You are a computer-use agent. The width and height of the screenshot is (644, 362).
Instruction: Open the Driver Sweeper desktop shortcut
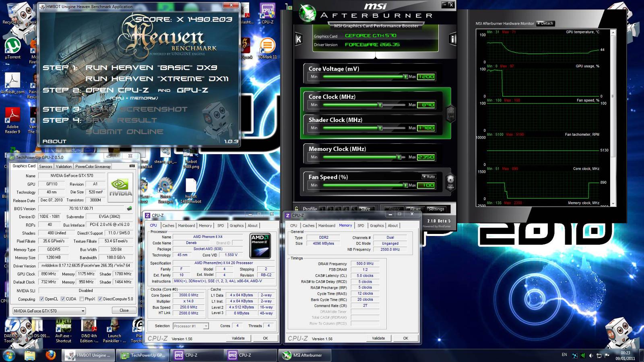pos(165,190)
